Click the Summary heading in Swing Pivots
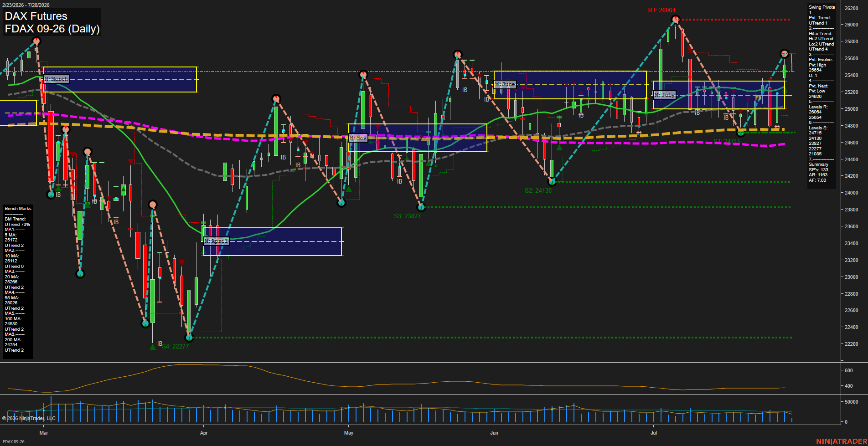This screenshot has width=868, height=446. point(818,164)
